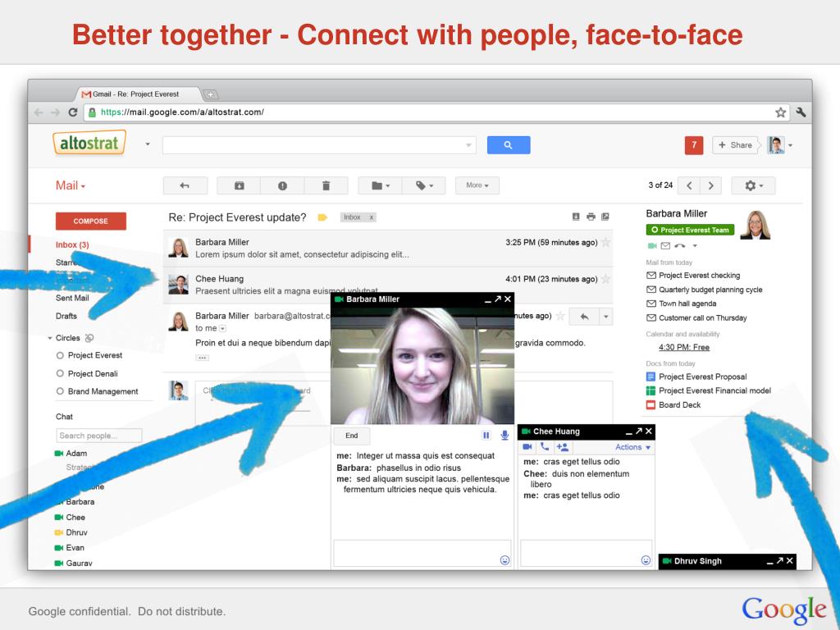Delete the conversation with the trash icon
This screenshot has height=630, width=840.
tap(326, 185)
